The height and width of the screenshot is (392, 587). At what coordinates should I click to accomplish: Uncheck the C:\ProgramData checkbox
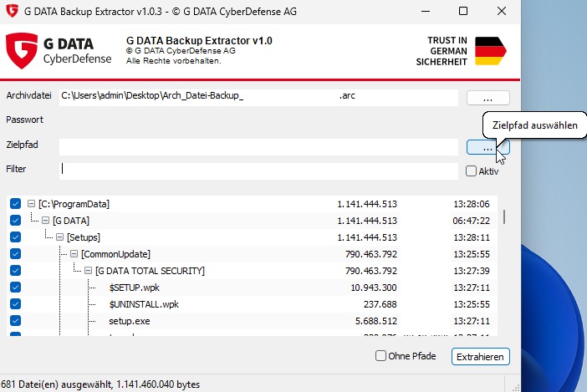[x=15, y=204]
